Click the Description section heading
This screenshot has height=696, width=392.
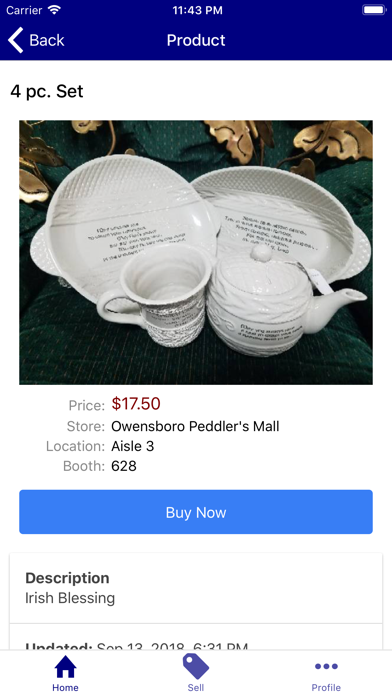(67, 578)
